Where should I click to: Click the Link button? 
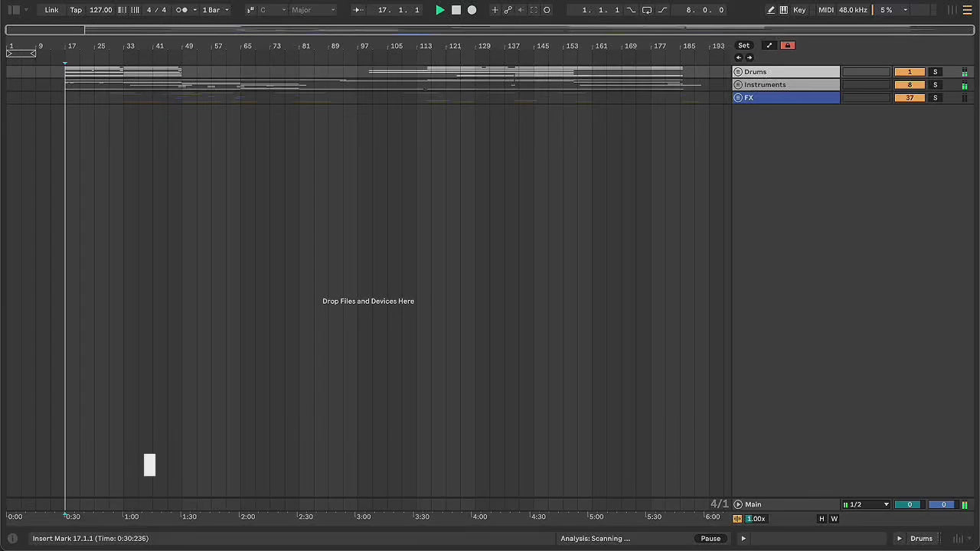pos(51,10)
